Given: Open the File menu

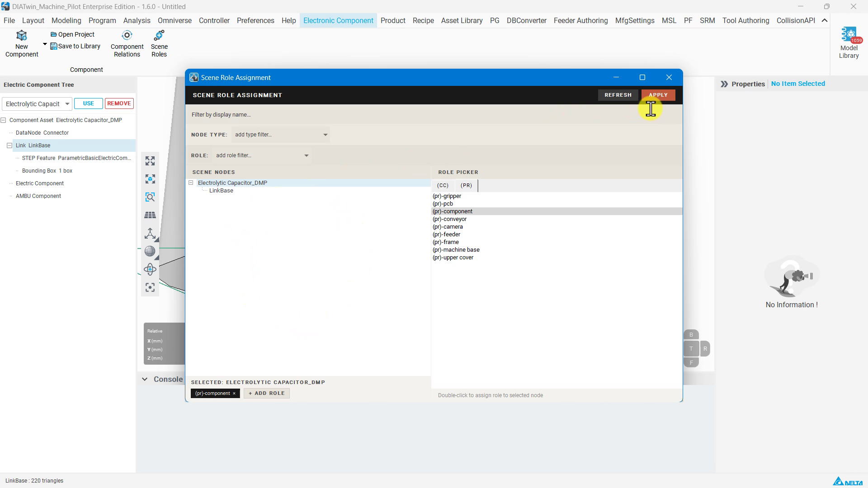Looking at the screenshot, I should pos(9,20).
